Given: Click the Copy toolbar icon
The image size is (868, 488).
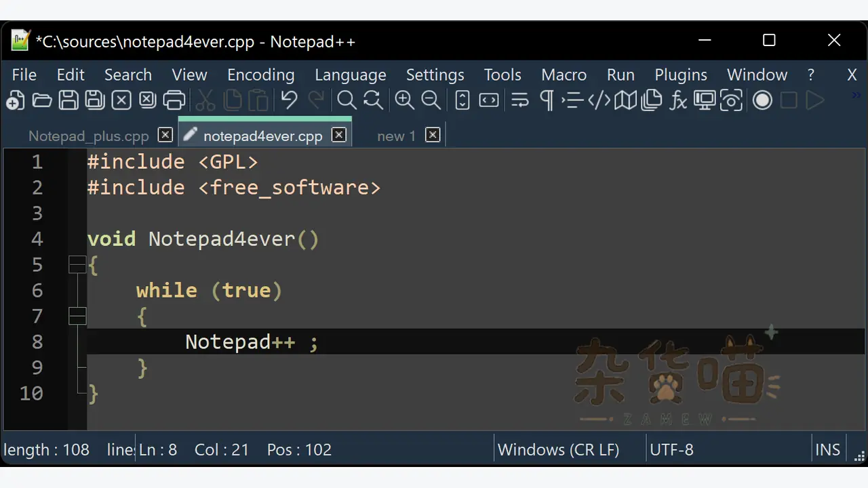Looking at the screenshot, I should pyautogui.click(x=232, y=100).
